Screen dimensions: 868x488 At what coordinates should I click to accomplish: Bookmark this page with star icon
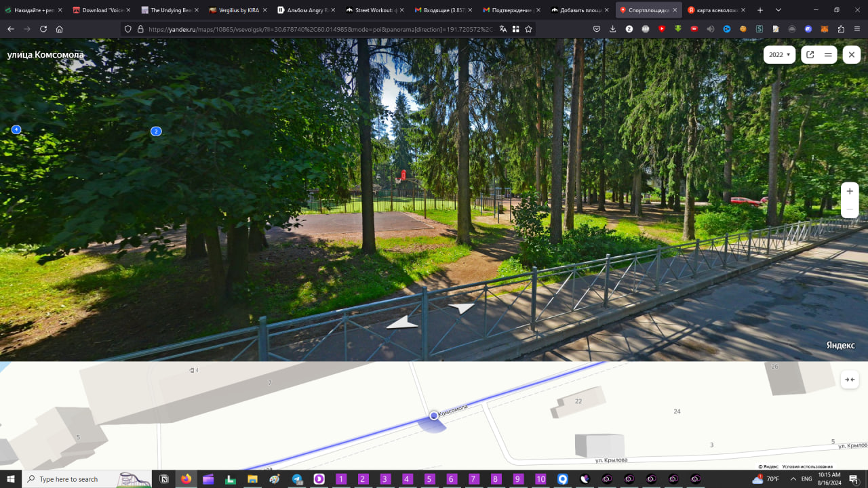click(528, 29)
